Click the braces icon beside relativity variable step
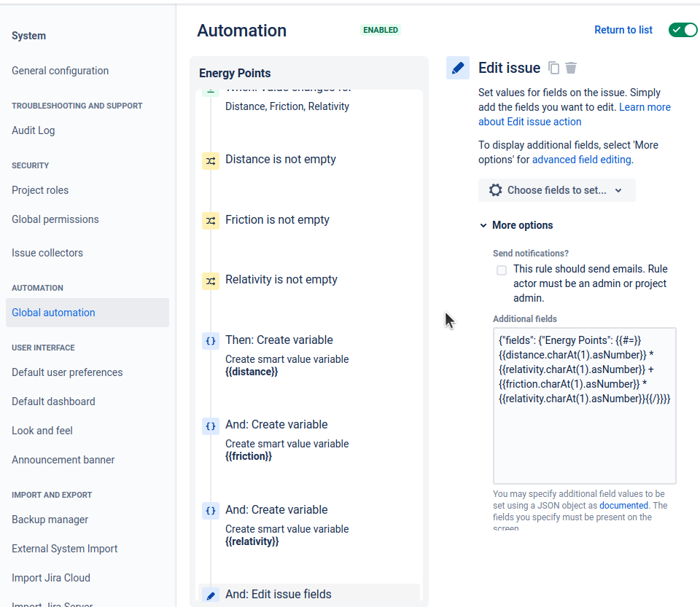 tap(211, 511)
